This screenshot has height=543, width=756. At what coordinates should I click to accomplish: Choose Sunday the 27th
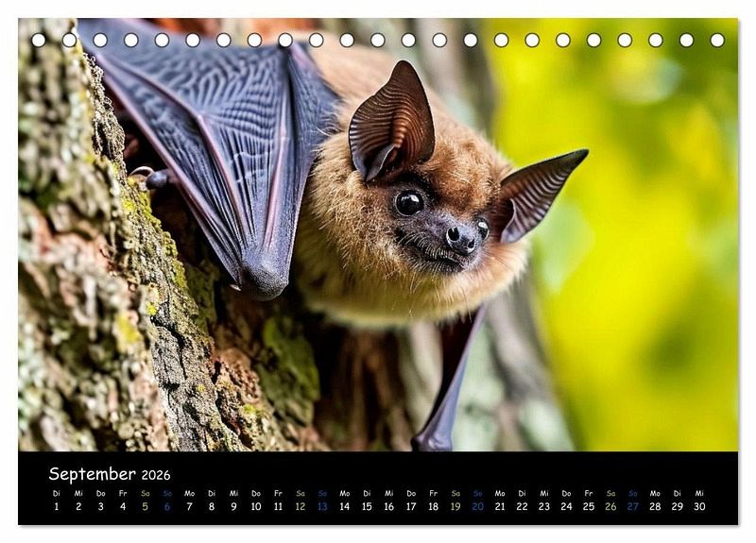click(x=633, y=506)
